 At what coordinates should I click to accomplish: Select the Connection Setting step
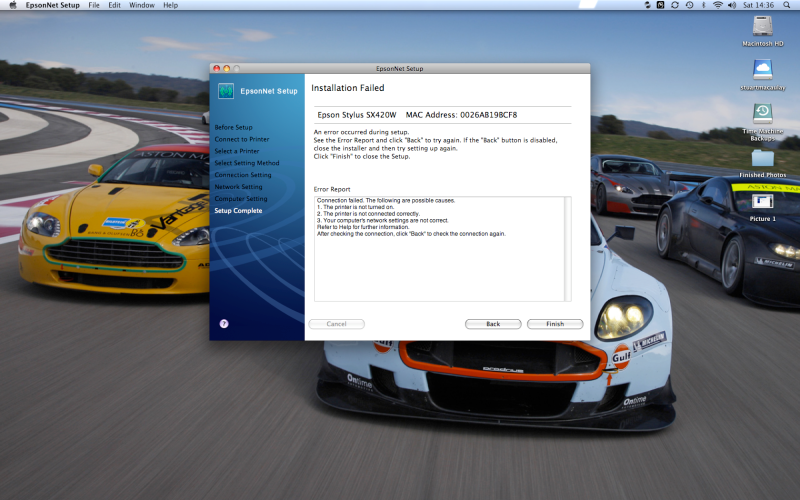243,174
